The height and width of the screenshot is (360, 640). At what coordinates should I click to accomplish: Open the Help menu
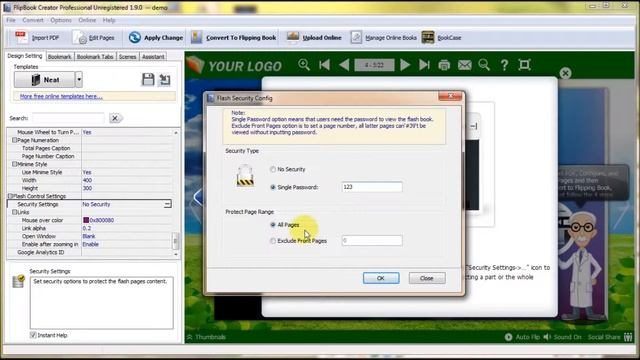click(x=109, y=20)
